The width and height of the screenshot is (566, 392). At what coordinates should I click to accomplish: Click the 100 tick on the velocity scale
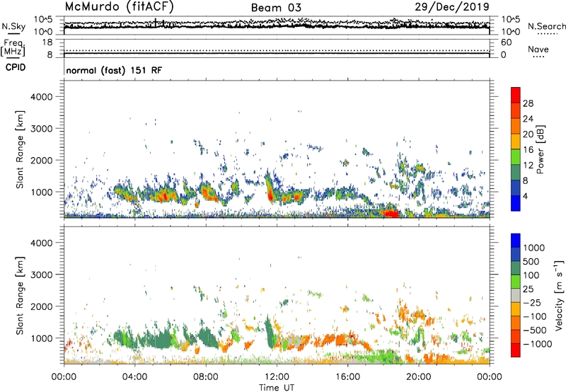531,275
